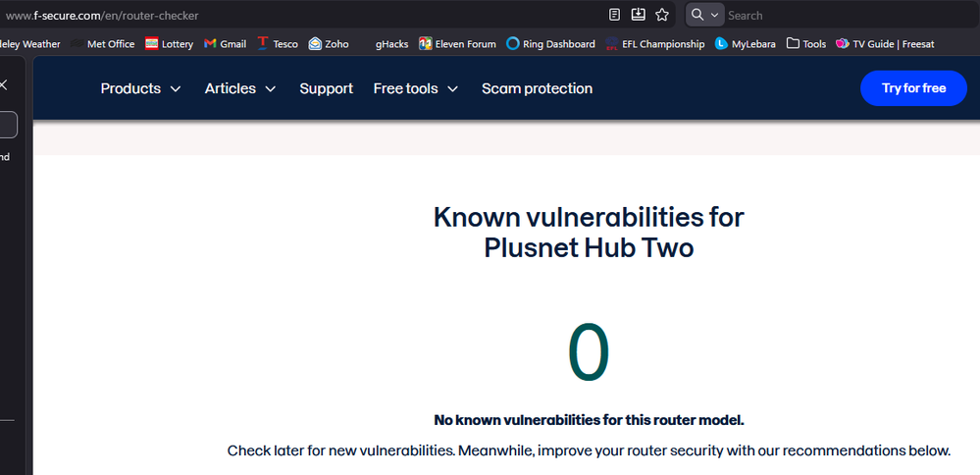
Task: Bookmark this page with the star icon
Action: click(662, 15)
